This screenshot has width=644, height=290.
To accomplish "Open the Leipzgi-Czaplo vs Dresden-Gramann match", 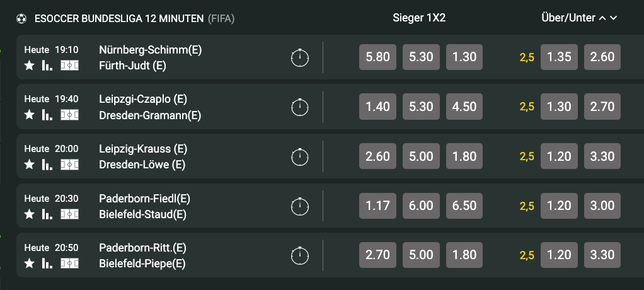I will pyautogui.click(x=151, y=107).
